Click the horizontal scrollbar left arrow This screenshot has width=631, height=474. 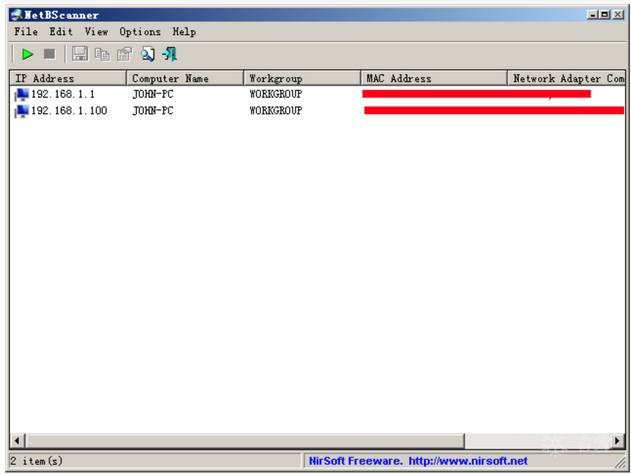click(x=17, y=441)
